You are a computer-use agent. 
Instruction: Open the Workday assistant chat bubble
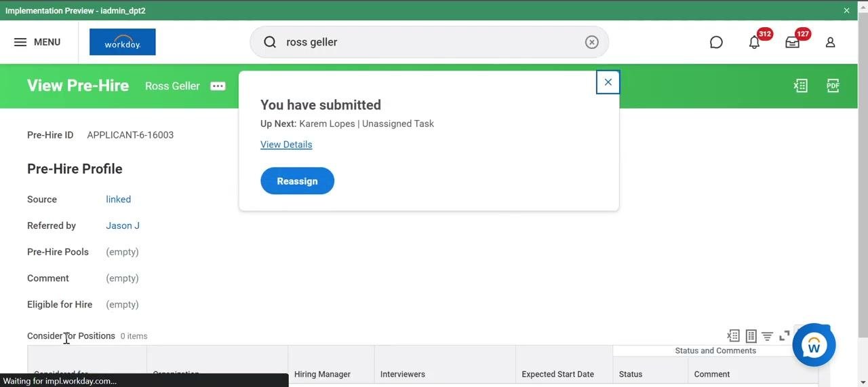click(814, 346)
